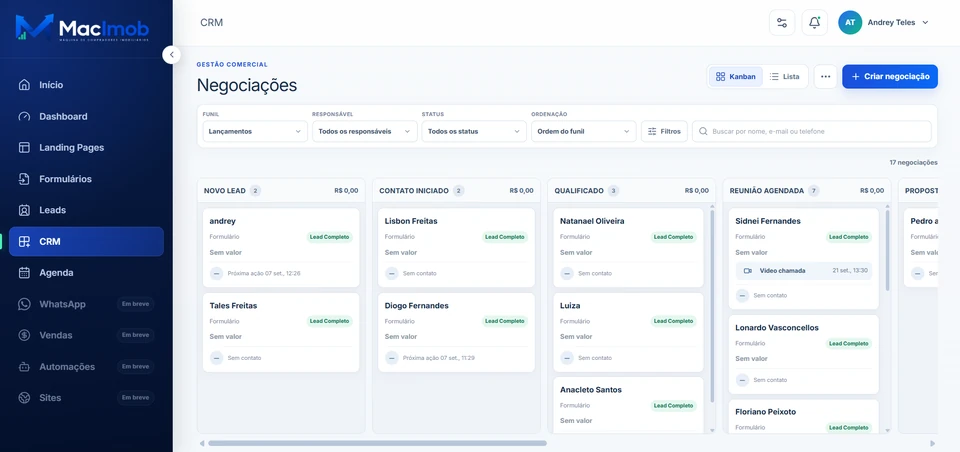This screenshot has width=960, height=452.
Task: Open notifications bell icon
Action: coord(814,23)
